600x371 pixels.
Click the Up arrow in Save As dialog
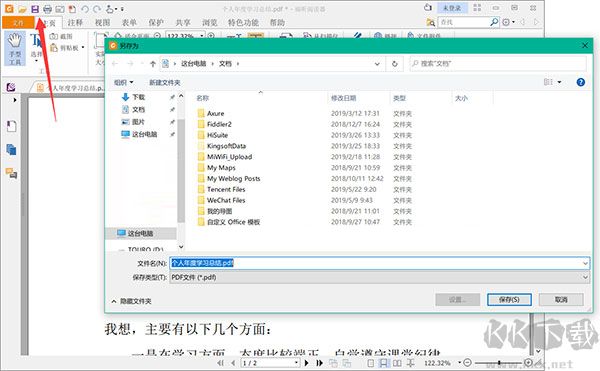click(x=153, y=64)
